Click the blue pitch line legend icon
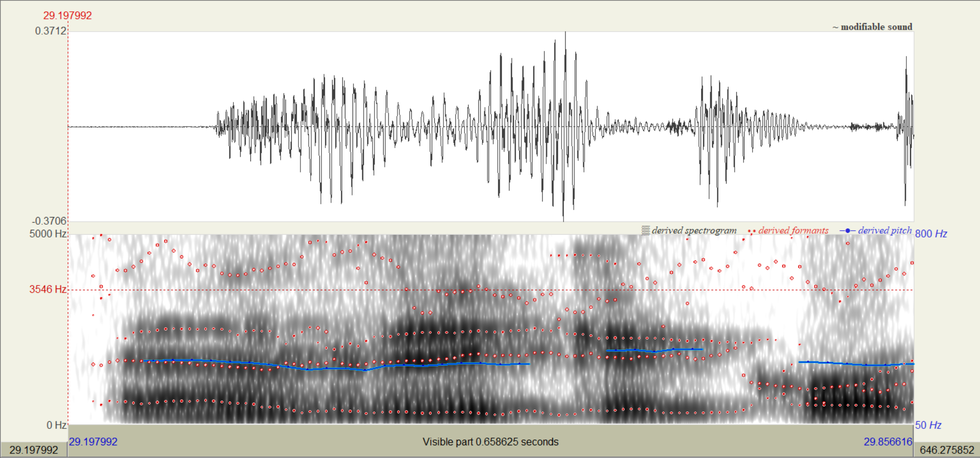Screen dimensions: 980x458 [x=847, y=231]
